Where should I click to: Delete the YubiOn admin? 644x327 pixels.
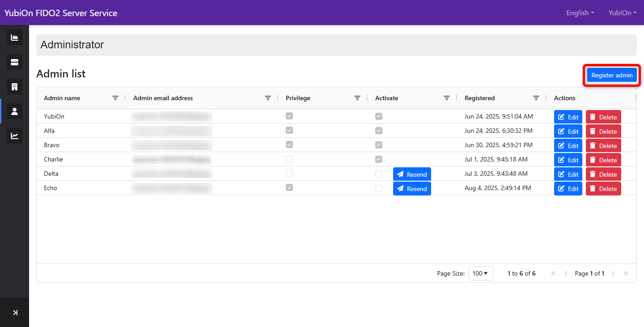click(603, 117)
